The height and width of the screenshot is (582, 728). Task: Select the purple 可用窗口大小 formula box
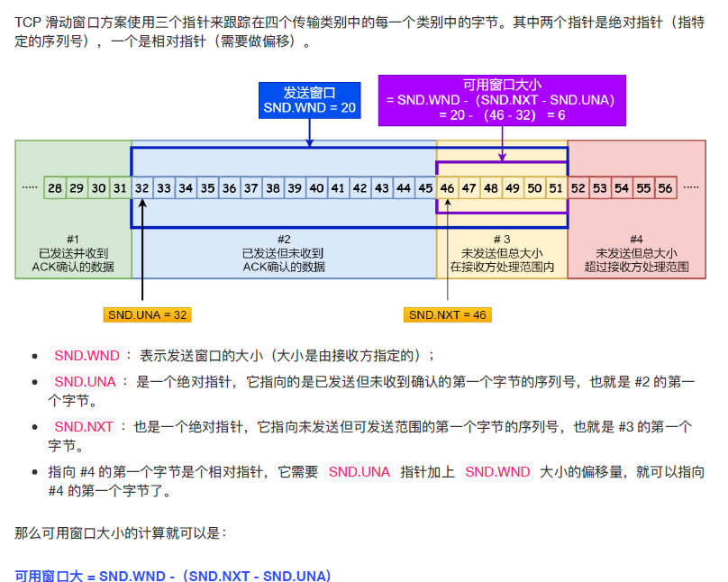coord(502,100)
